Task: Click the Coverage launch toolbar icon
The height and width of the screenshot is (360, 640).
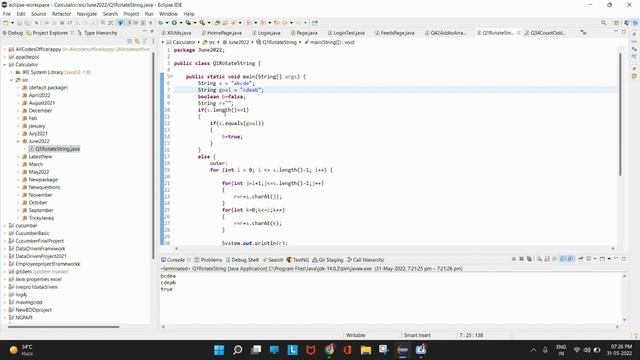Action: tap(188, 23)
